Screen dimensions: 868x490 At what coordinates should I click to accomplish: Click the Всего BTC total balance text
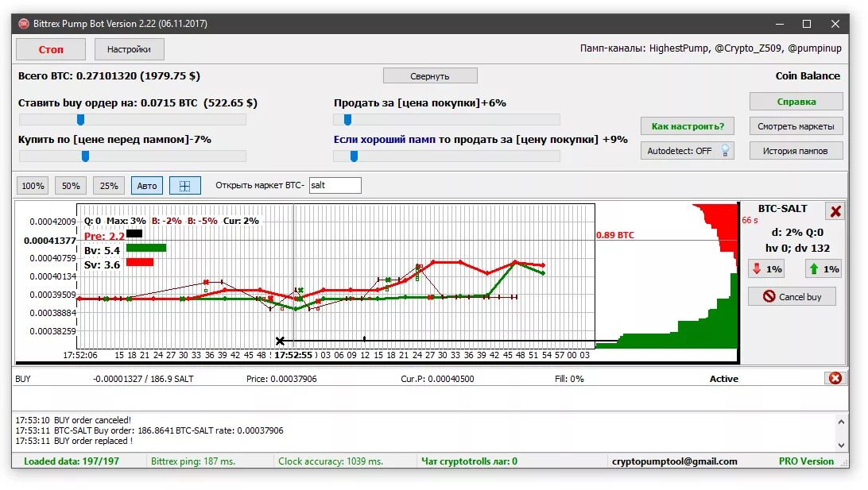tap(109, 75)
